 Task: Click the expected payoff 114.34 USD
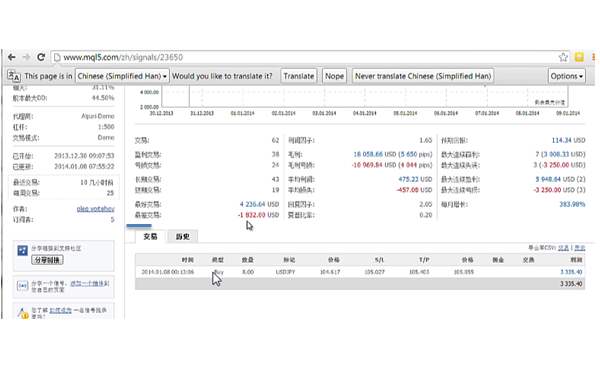569,140
